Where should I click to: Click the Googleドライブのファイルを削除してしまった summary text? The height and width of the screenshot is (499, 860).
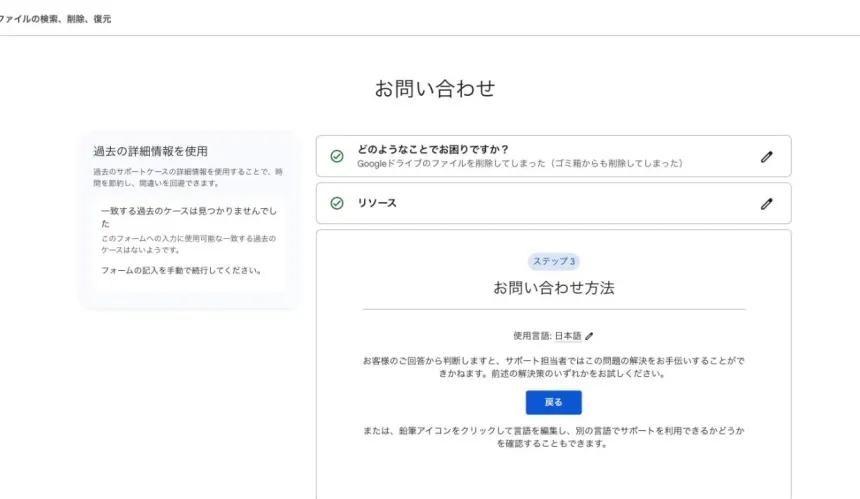point(520,163)
